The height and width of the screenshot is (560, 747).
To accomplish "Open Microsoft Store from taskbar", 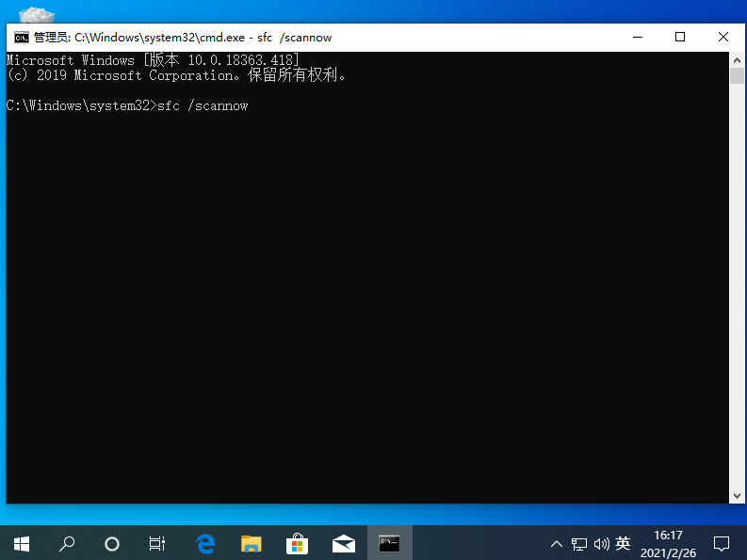I will click(297, 543).
